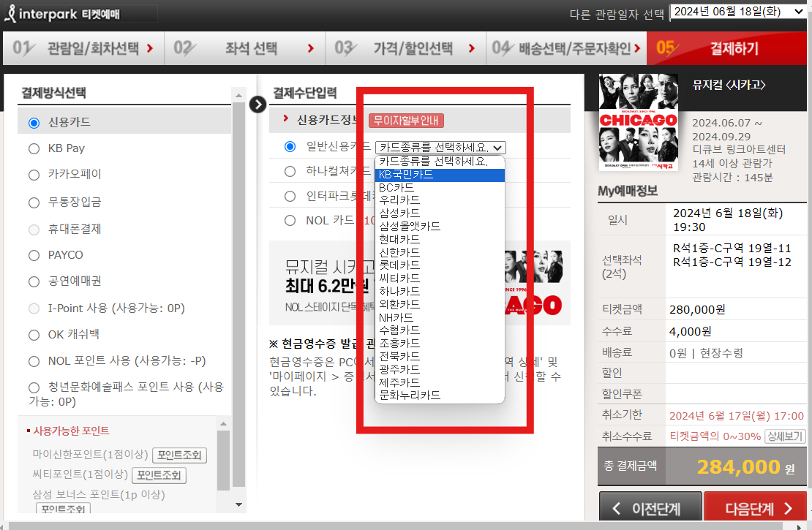Pick 문화누리카드 from card list
812x530 pixels.
click(x=440, y=395)
